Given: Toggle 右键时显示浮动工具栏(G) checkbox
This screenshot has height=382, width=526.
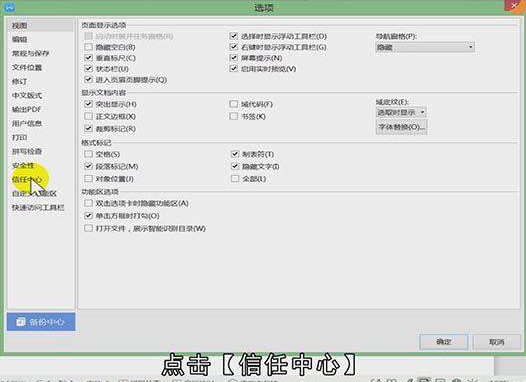Looking at the screenshot, I should coord(233,47).
